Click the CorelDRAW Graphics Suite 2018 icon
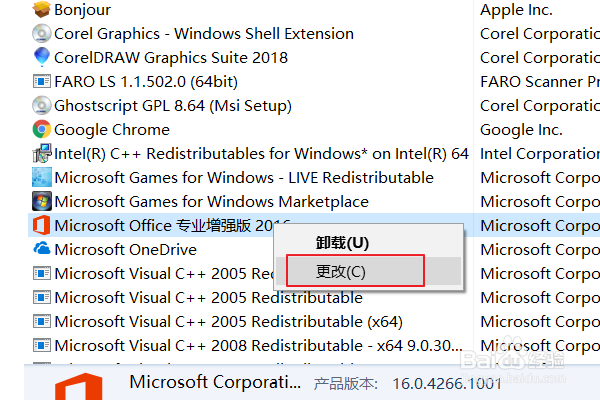Viewport: 600px width, 400px height. tap(41, 57)
